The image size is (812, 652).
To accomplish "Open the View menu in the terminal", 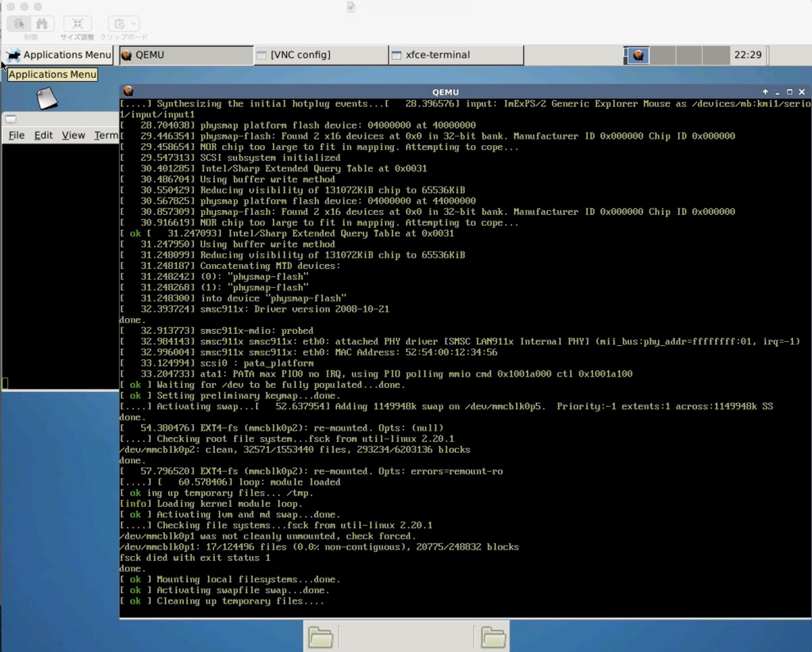I will pos(74,135).
